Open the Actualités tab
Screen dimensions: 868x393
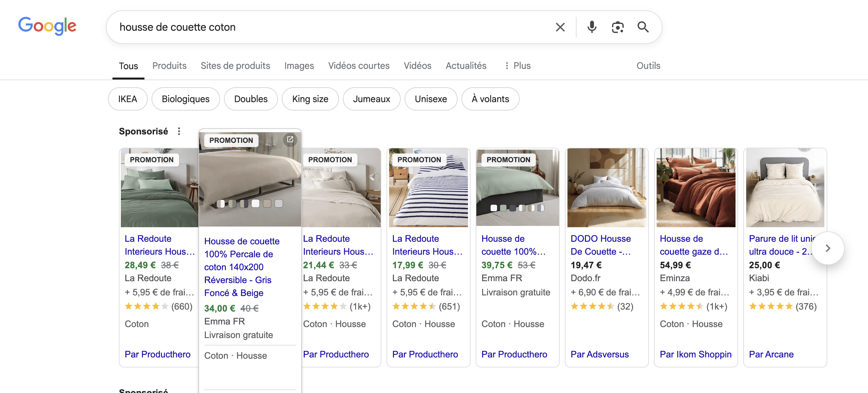(466, 66)
